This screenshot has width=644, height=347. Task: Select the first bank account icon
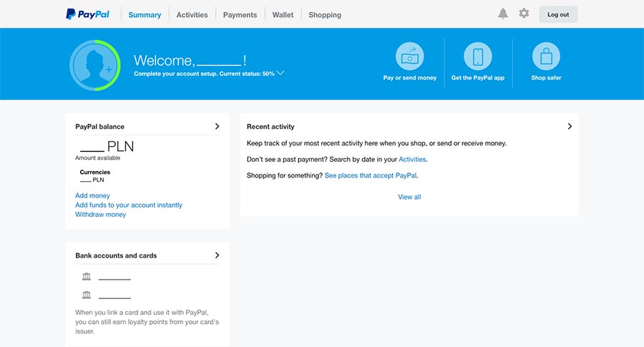pos(87,277)
